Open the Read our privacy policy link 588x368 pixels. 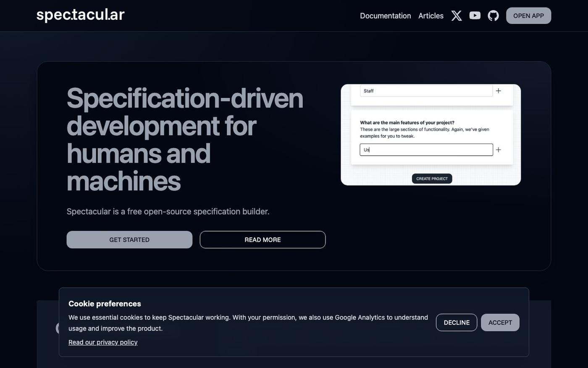[x=103, y=342]
